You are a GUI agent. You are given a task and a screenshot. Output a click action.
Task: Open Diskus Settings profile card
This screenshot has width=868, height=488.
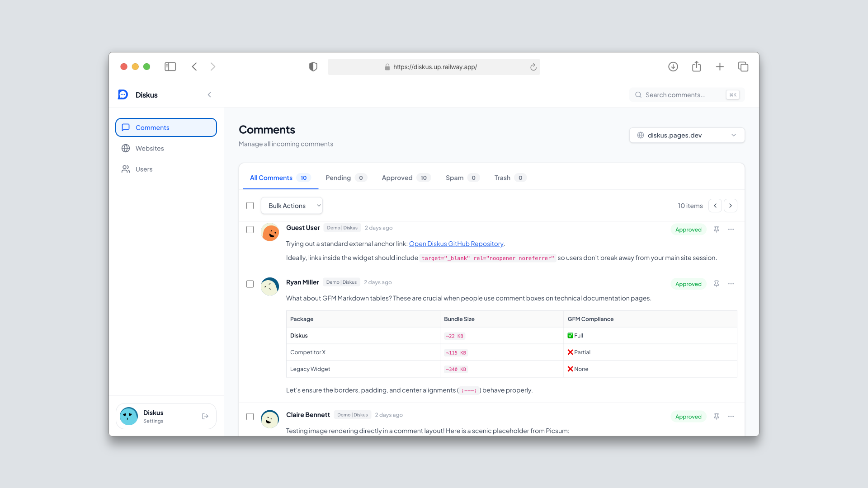click(x=166, y=416)
